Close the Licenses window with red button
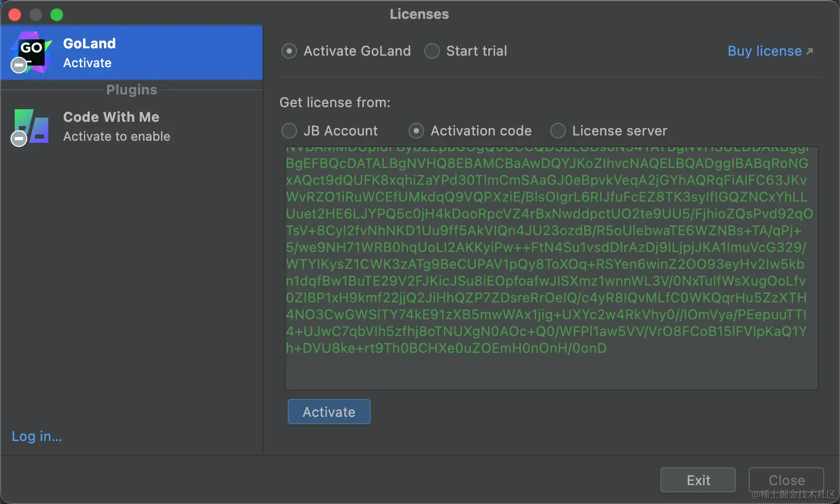Screen dimensions: 840x504 tap(15, 15)
